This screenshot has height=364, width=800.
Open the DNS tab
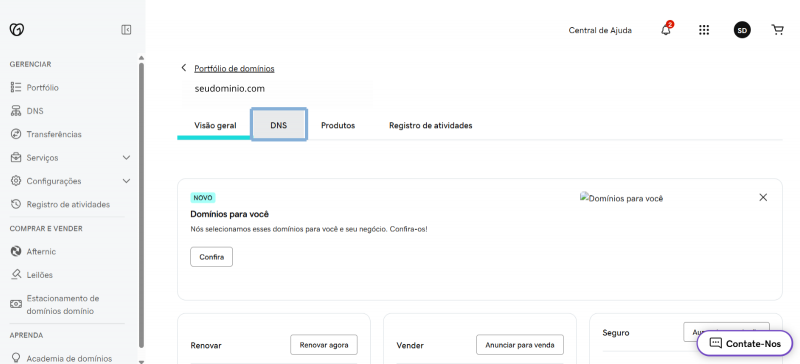pyautogui.click(x=279, y=125)
